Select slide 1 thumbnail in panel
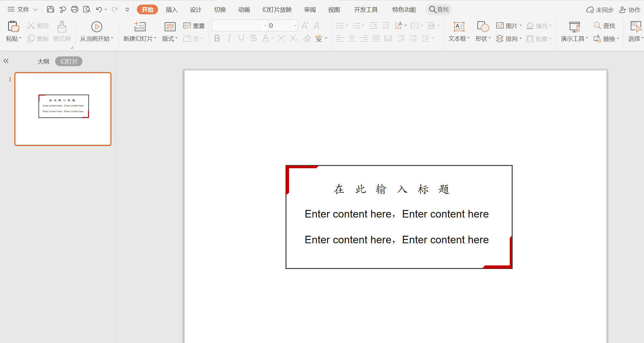The width and height of the screenshot is (644, 343). point(63,109)
